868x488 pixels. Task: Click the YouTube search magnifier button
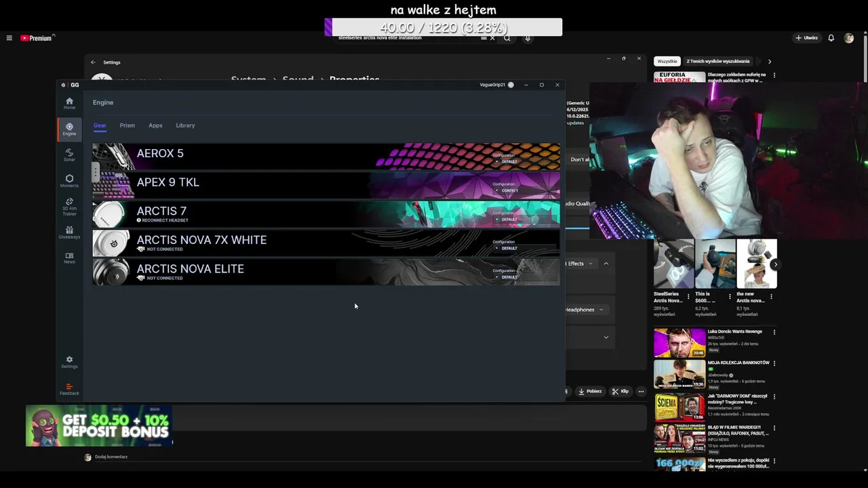pos(507,38)
